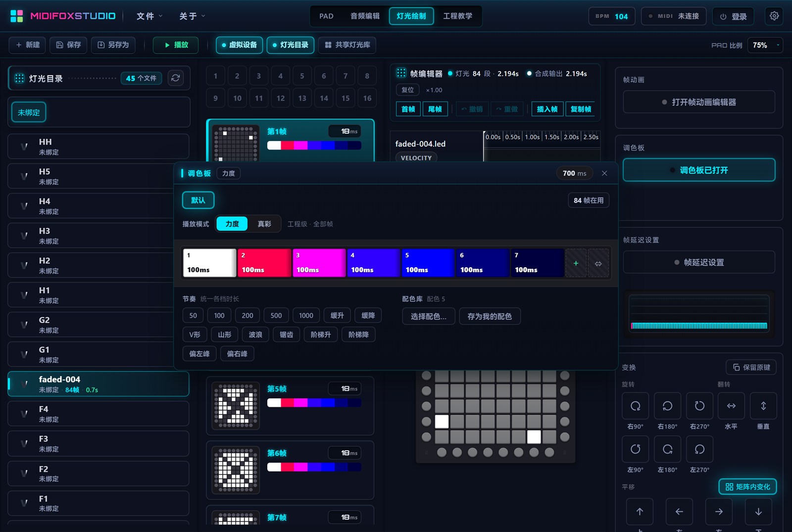Image resolution: width=792 pixels, height=532 pixels.
Task: Toggle 共享灯光库 panel
Action: 347,45
